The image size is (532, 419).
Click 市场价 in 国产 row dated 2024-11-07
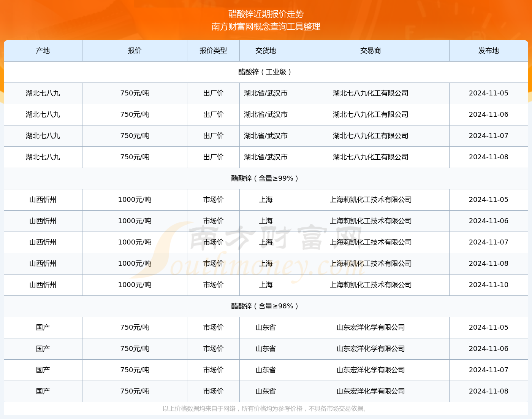tap(213, 370)
